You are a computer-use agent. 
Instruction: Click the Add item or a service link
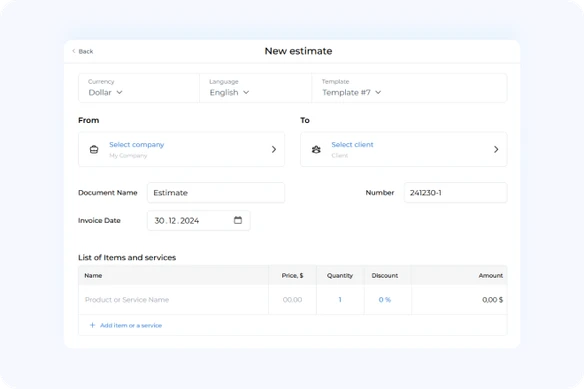(x=131, y=325)
